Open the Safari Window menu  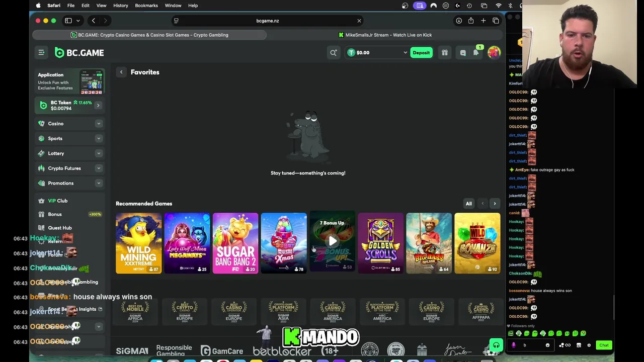pos(173,6)
